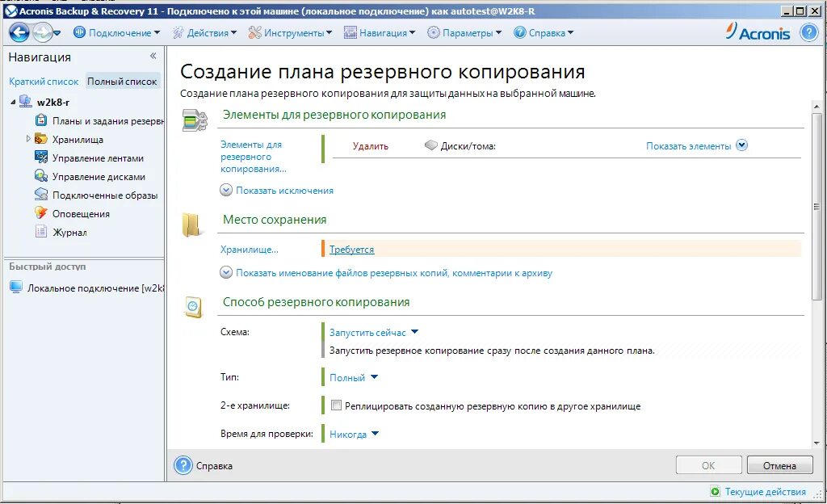The image size is (827, 504).
Task: Click the Показать элементы link text
Action: pos(688,146)
